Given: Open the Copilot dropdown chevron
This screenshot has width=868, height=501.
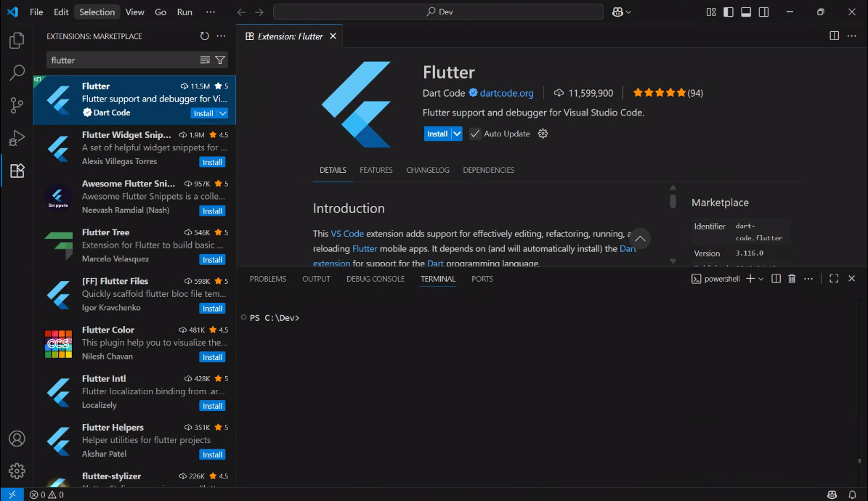Looking at the screenshot, I should pos(628,12).
